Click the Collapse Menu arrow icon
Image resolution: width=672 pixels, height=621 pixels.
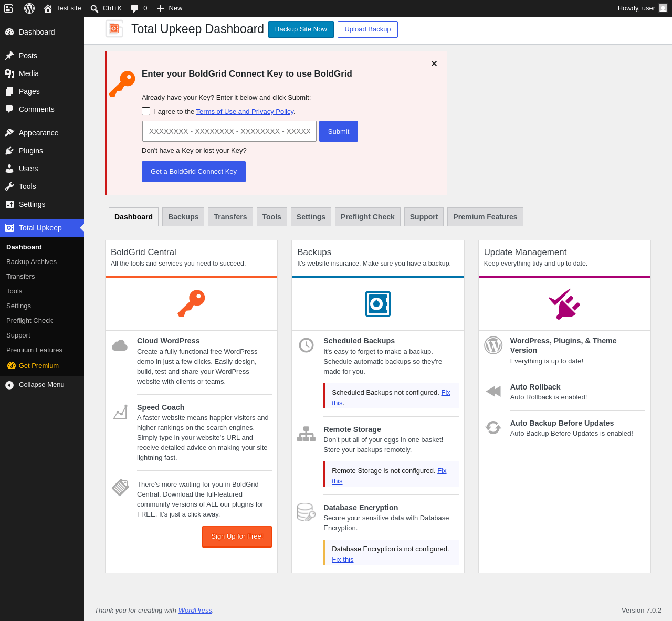pos(9,385)
